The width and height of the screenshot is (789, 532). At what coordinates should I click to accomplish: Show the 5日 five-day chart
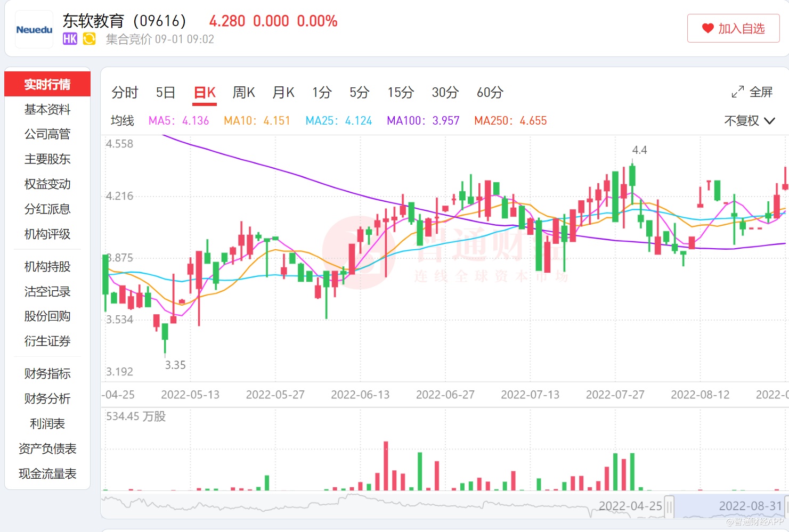pos(165,93)
